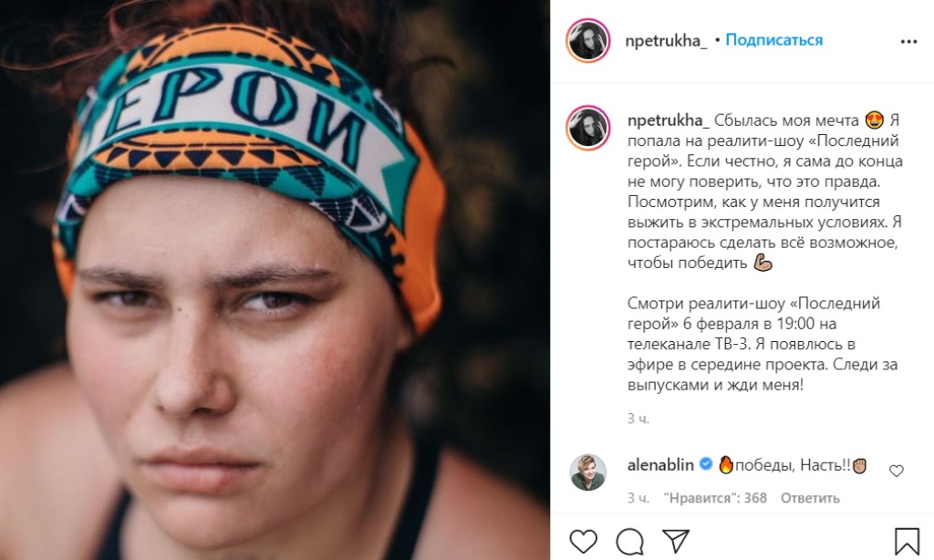
Task: Like the post with the heart icon
Action: pos(583,541)
